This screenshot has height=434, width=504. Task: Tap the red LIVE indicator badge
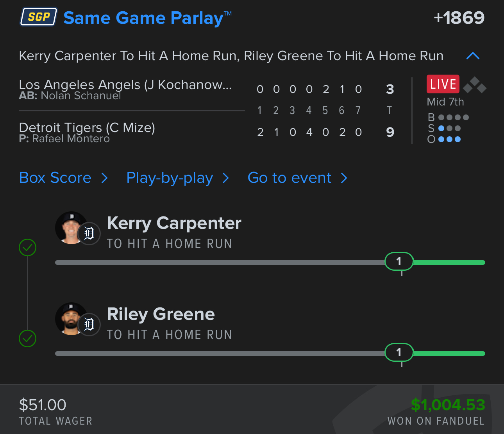coord(443,84)
